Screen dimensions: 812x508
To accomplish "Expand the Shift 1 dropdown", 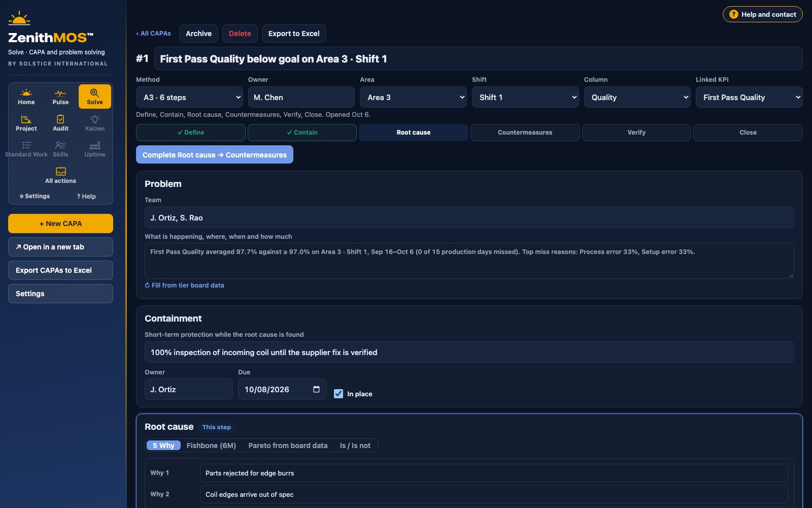I will tap(525, 97).
